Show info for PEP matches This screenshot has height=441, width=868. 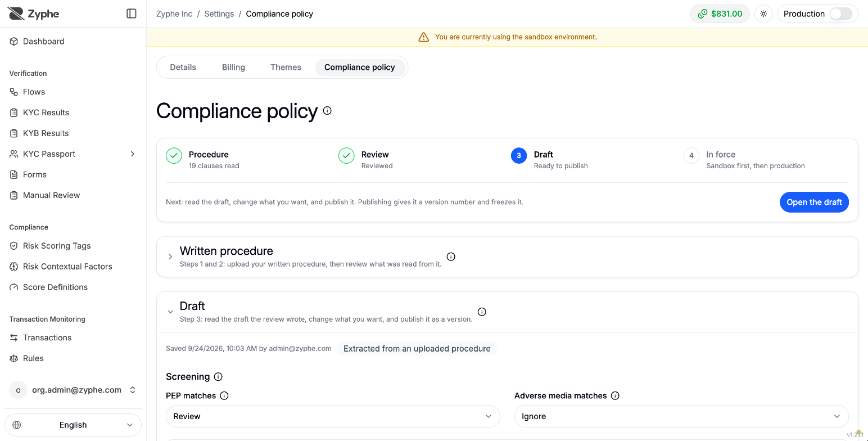coord(224,396)
